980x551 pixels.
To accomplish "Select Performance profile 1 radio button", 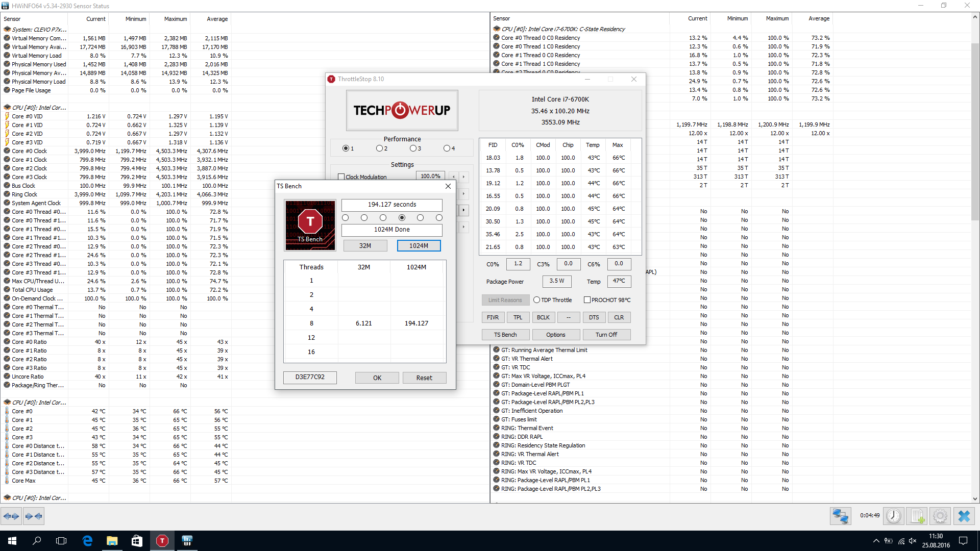I will (x=346, y=148).
